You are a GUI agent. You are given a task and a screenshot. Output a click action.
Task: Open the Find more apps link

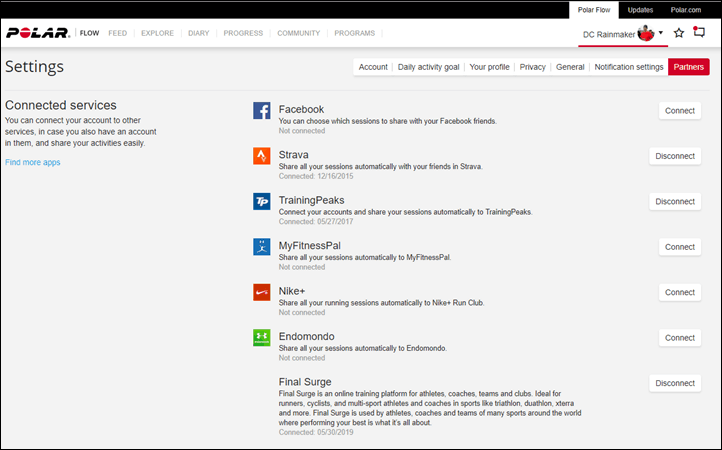click(x=33, y=162)
